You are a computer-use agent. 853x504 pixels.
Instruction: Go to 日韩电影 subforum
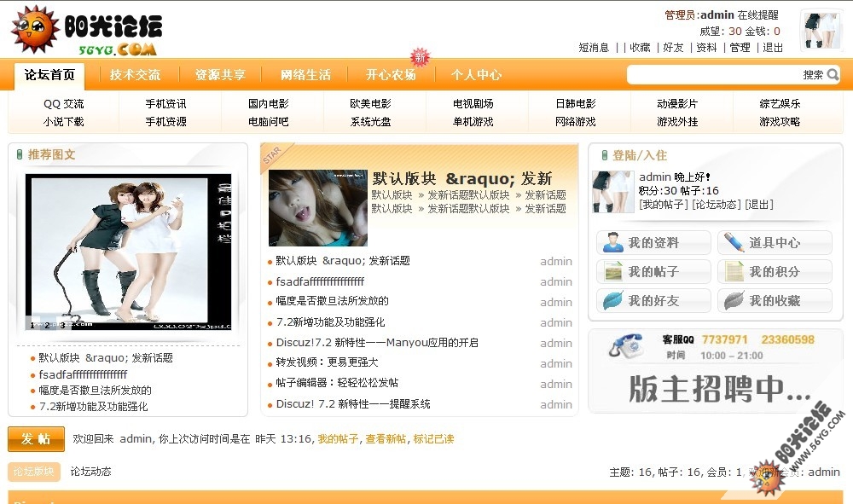click(576, 104)
